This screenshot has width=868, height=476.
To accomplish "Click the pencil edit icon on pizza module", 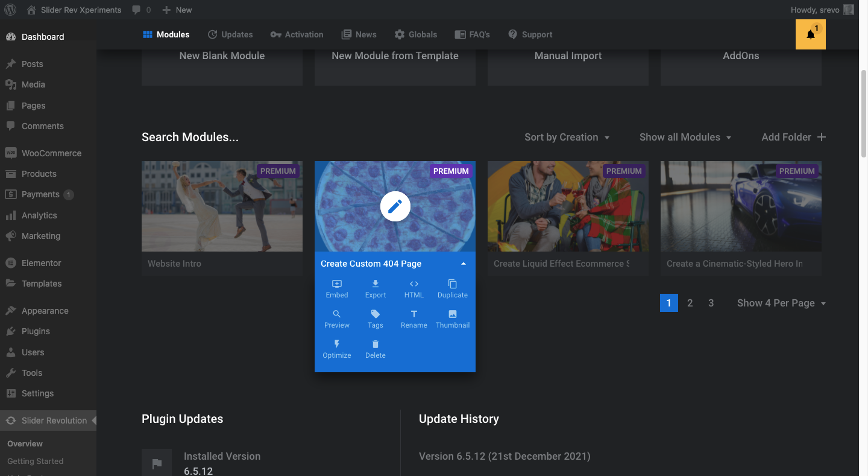I will [x=395, y=206].
